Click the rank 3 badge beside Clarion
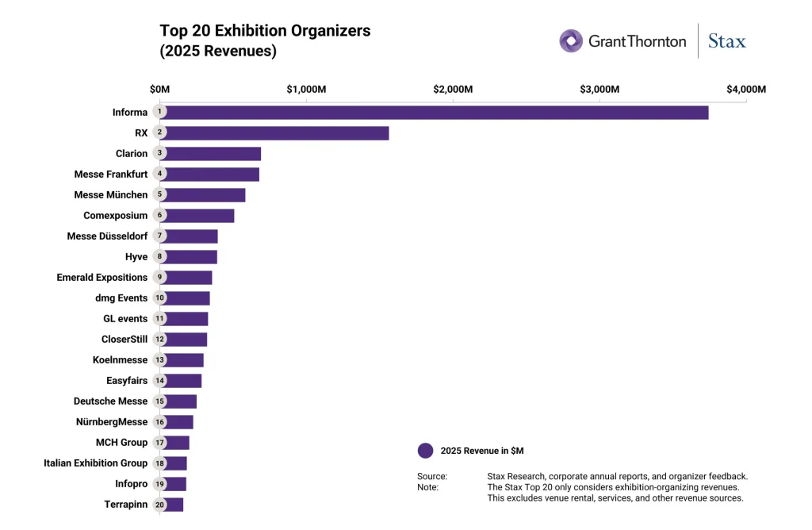The width and height of the screenshot is (812, 530). (x=159, y=153)
